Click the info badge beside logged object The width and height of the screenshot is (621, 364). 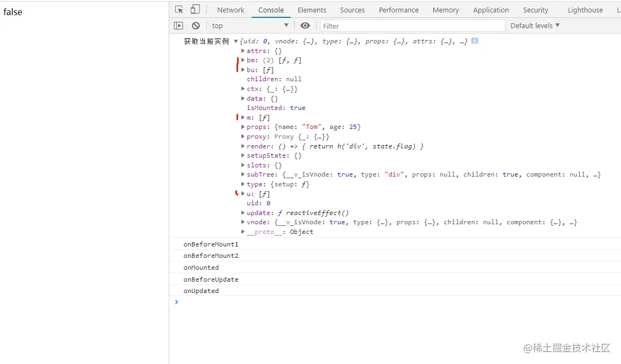tap(475, 41)
